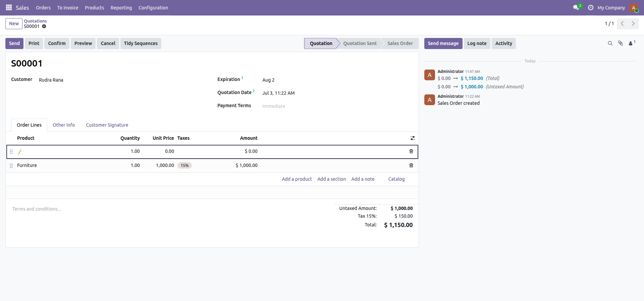
Task: Open the apps grid menu icon
Action: [9, 7]
